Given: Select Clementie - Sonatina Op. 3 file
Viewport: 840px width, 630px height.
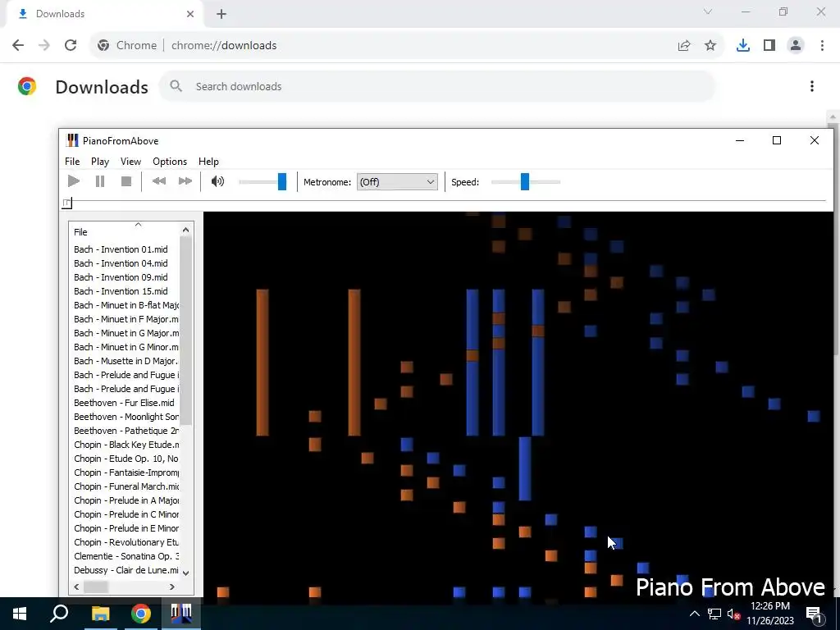Looking at the screenshot, I should (x=125, y=555).
